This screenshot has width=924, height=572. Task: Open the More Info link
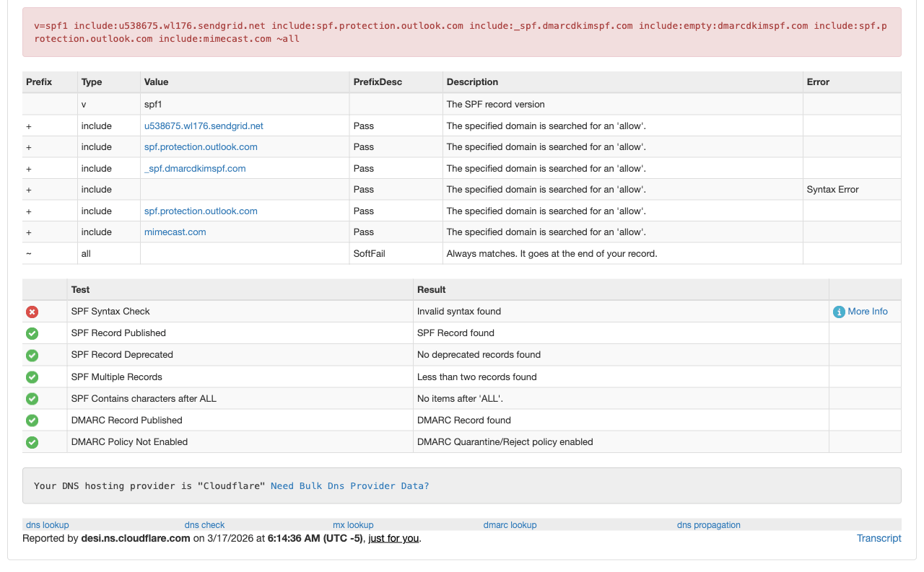(868, 312)
